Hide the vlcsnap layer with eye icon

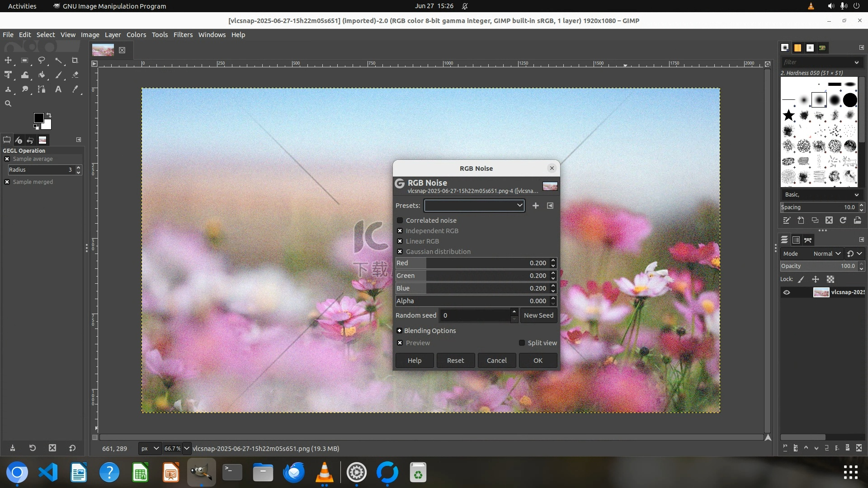(x=787, y=292)
